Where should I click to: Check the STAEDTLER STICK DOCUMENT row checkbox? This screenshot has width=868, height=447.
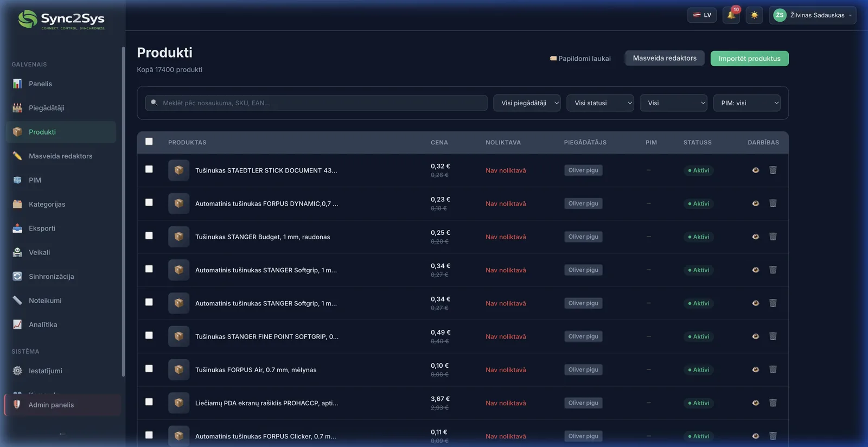coord(149,169)
